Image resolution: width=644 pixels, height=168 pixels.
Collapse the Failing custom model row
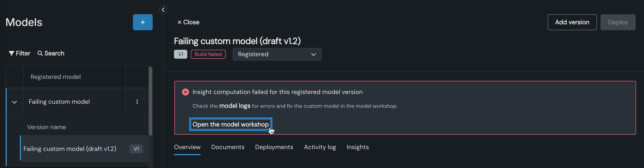click(14, 102)
